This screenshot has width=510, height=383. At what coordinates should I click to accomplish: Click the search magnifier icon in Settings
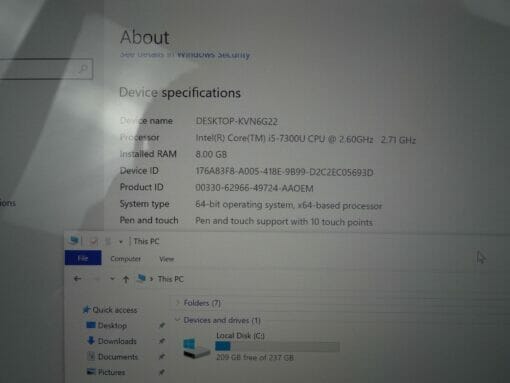[x=83, y=69]
